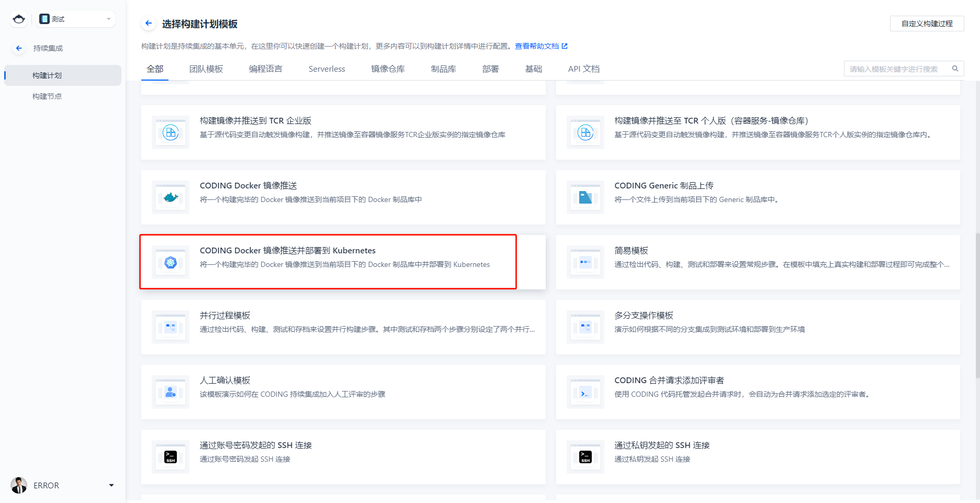Click external link icon after 查看帮助文档
The image size is (980, 503).
click(565, 46)
